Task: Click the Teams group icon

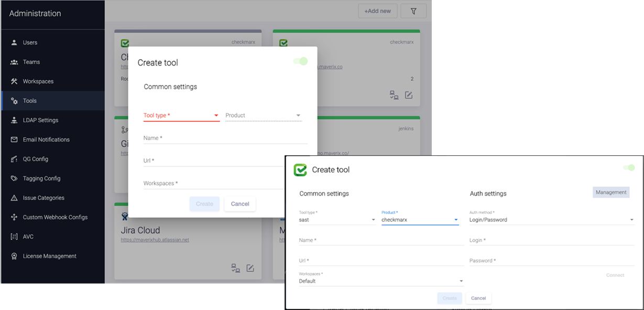Action: tap(14, 62)
